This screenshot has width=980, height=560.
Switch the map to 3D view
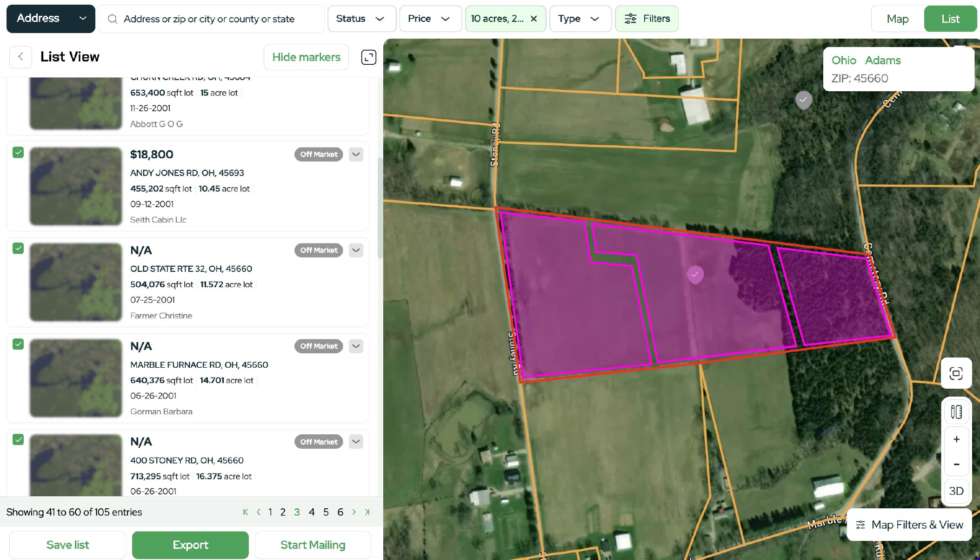[x=956, y=491]
